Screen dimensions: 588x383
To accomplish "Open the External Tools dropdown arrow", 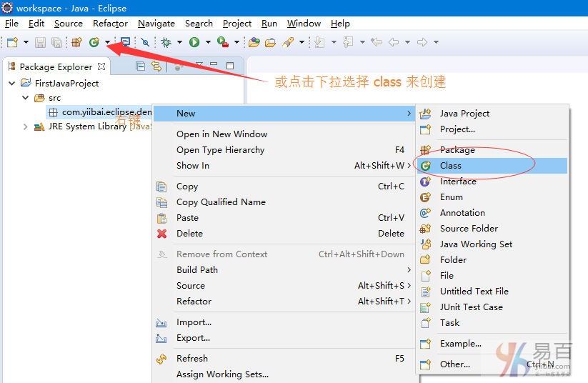I will 236,42.
